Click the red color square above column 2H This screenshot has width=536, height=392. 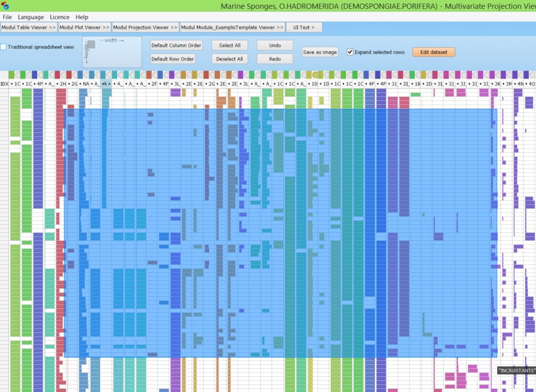58,75
